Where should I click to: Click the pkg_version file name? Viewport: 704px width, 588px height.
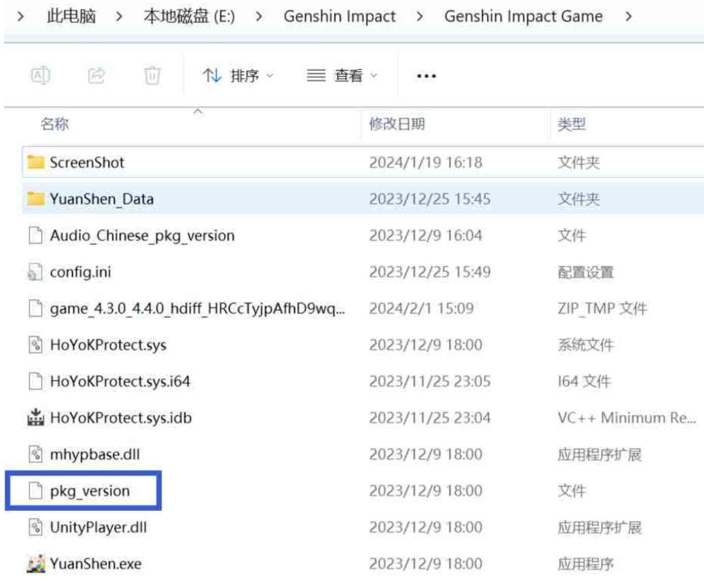point(90,491)
